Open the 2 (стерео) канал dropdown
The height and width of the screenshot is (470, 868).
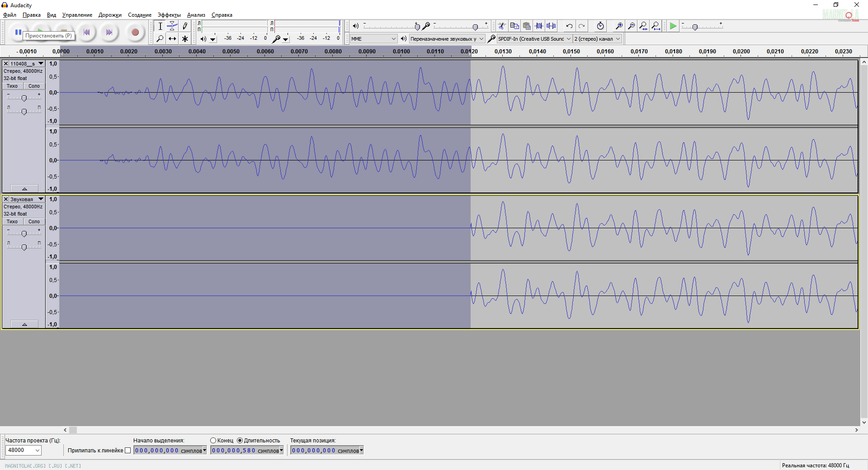tap(598, 39)
